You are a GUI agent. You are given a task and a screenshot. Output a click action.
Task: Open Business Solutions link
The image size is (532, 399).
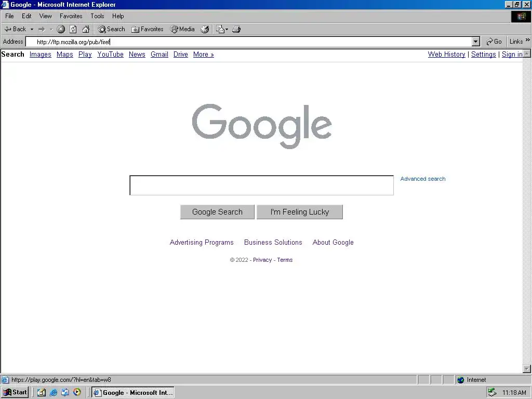pyautogui.click(x=273, y=242)
